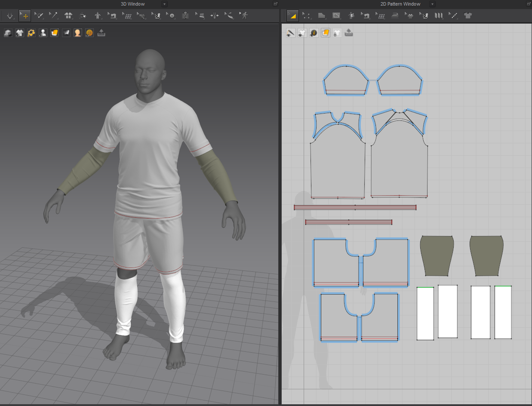Screen dimensions: 532x406
Task: Click the 2D Pattern Window pop-out button
Action: (529, 3)
